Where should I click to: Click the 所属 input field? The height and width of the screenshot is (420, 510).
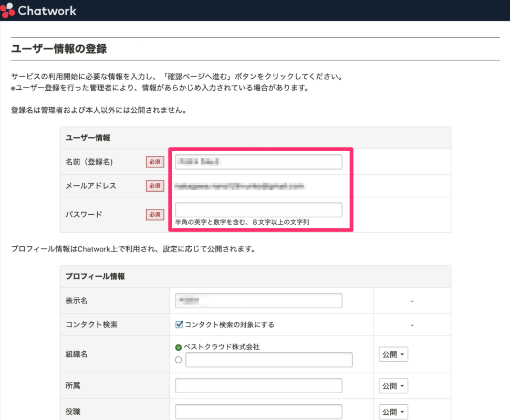(x=258, y=385)
